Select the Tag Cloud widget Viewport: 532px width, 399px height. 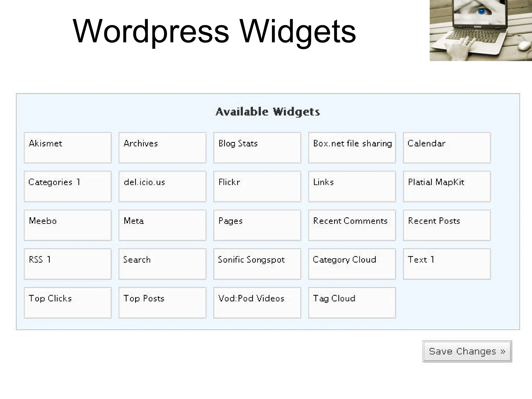pos(352,302)
